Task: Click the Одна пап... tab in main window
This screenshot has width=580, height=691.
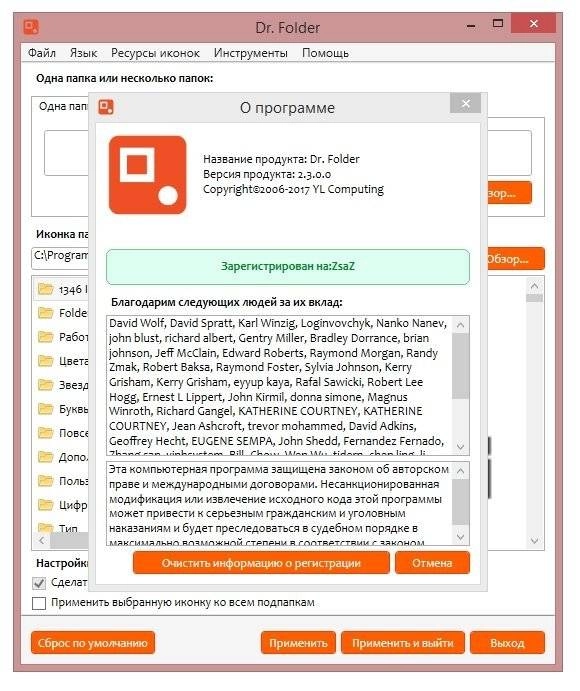Action: click(x=63, y=106)
